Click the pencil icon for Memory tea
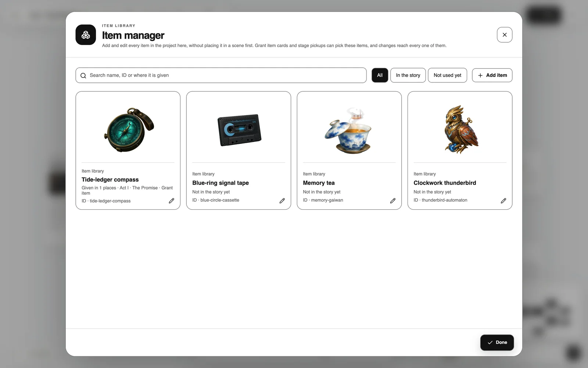 (393, 201)
